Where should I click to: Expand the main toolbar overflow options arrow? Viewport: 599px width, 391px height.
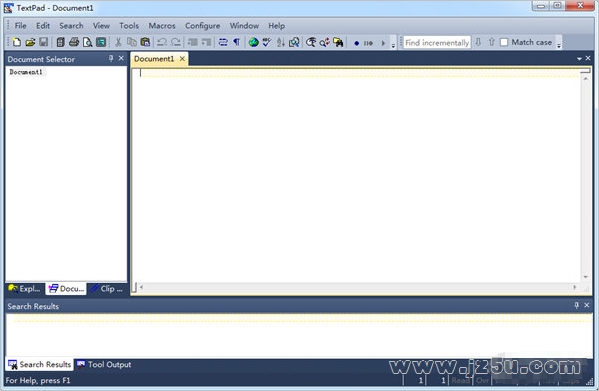tap(393, 45)
